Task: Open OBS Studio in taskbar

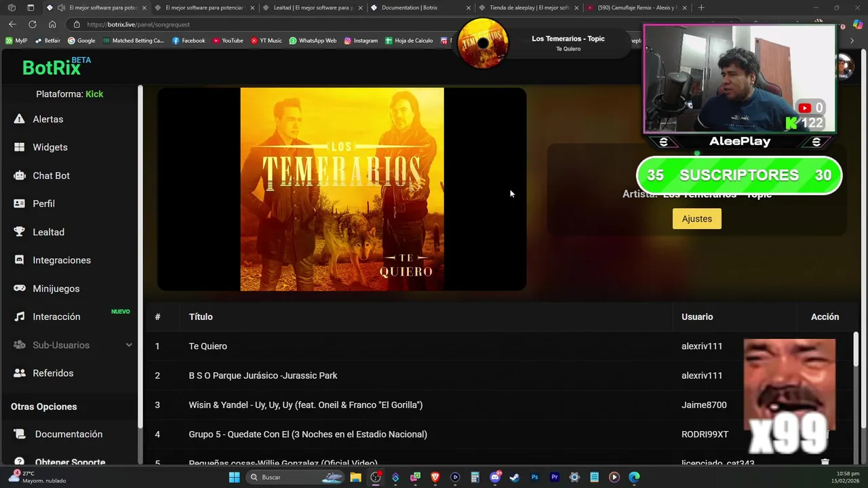Action: tap(376, 477)
